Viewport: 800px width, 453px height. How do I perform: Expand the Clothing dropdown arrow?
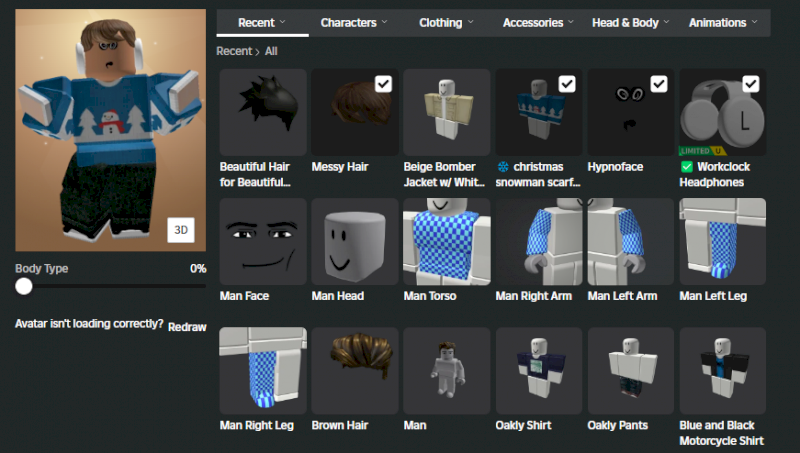[470, 22]
